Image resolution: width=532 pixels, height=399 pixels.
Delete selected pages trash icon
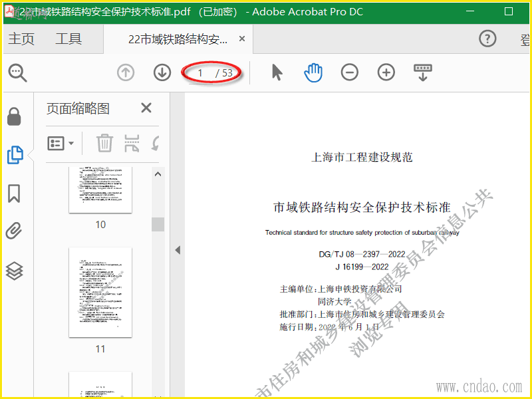coord(104,143)
